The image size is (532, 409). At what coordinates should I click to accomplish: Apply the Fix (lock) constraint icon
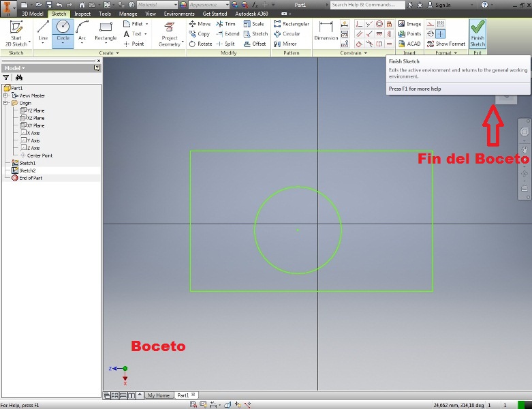(x=389, y=24)
